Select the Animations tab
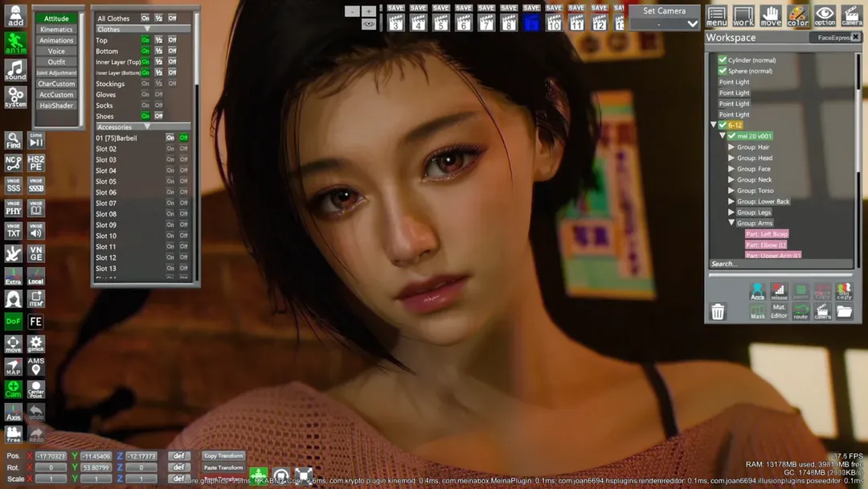 (x=56, y=40)
